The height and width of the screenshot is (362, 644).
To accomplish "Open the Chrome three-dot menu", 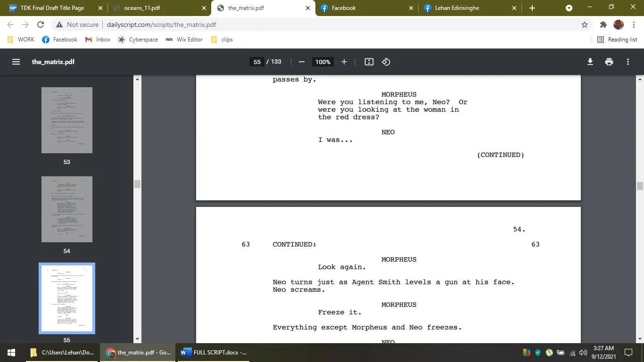I will coord(634,25).
